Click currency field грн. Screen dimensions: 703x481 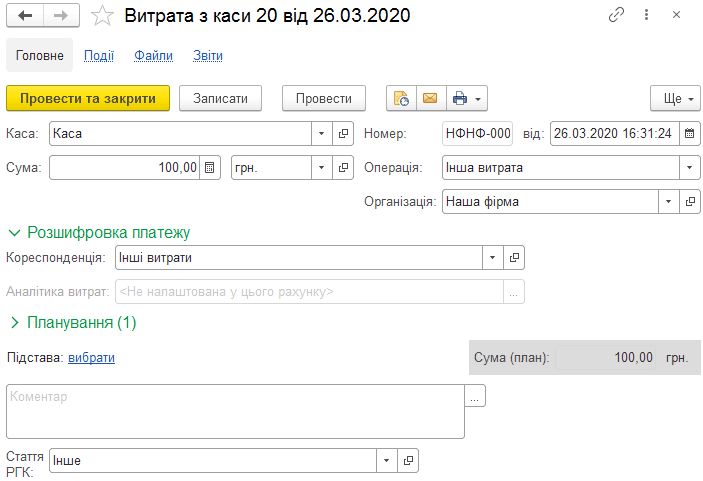[271, 168]
